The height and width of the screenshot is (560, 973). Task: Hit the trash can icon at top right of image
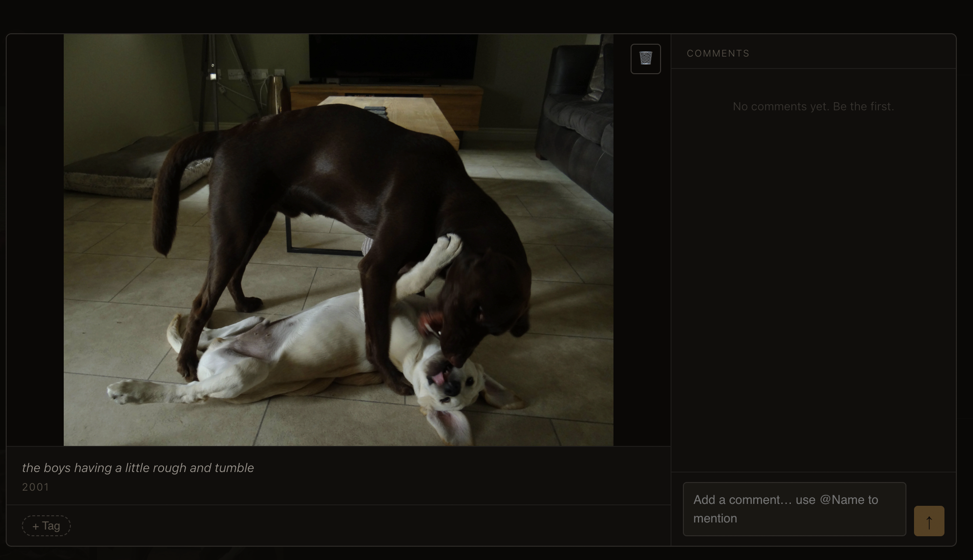pos(645,58)
